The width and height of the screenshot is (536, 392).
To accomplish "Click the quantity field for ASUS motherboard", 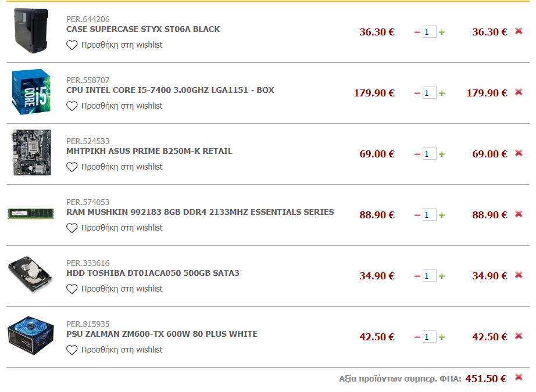I will (430, 154).
